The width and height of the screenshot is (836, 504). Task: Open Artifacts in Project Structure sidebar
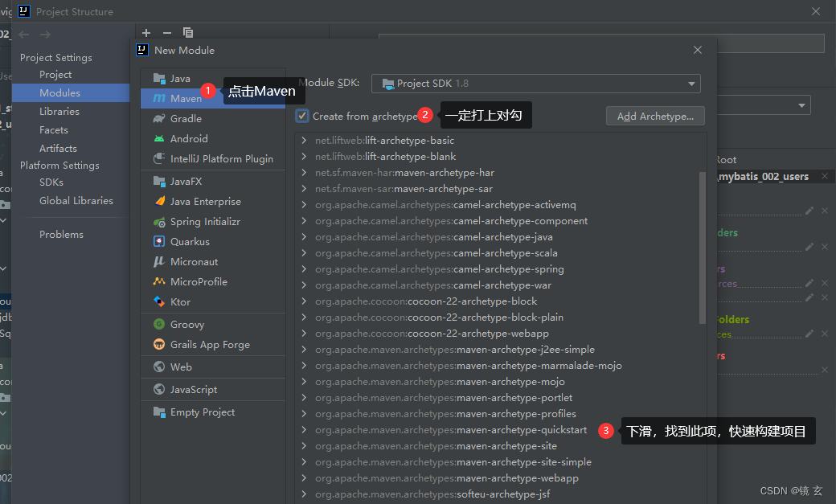[x=58, y=148]
